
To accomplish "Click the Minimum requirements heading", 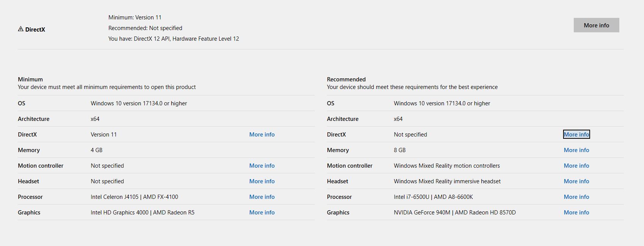I will click(x=30, y=79).
